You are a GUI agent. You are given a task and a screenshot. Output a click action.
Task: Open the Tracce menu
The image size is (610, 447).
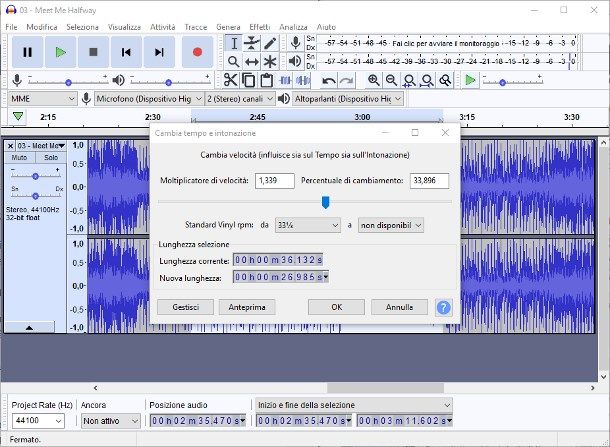pos(196,27)
